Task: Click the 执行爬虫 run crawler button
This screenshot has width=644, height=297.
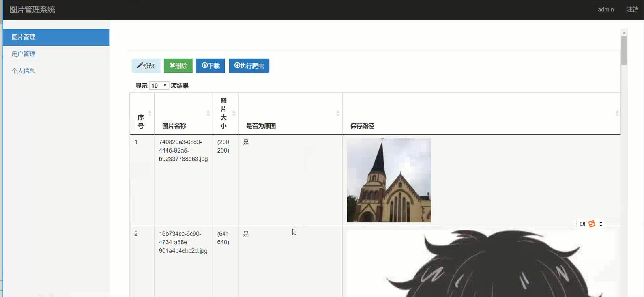Action: click(249, 66)
